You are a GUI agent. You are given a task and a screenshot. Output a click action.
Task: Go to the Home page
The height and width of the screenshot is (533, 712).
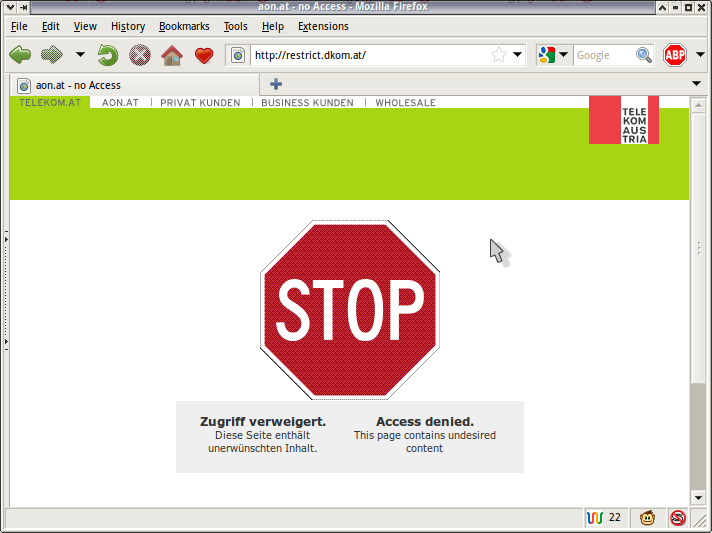[172, 55]
